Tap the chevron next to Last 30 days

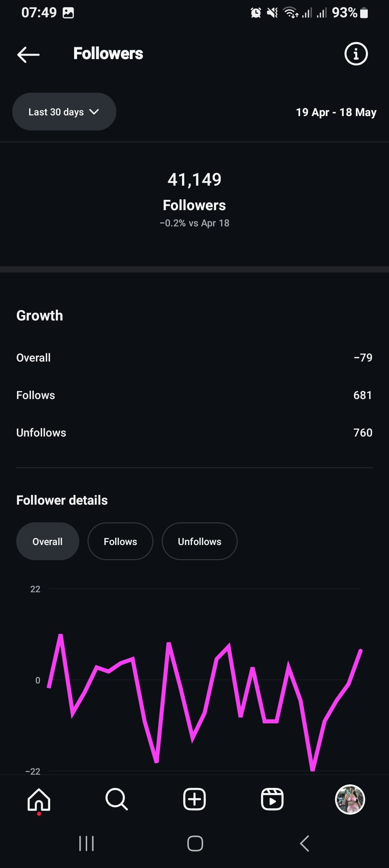[x=94, y=112]
